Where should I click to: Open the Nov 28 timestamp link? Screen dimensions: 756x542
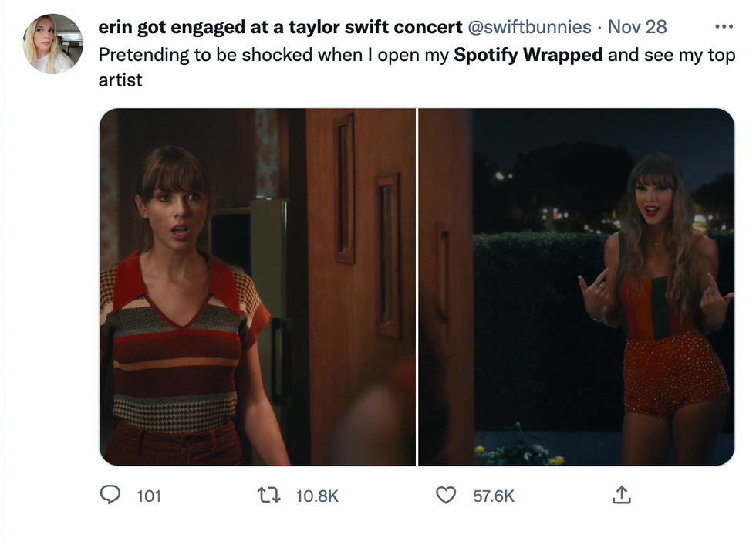[x=637, y=27]
